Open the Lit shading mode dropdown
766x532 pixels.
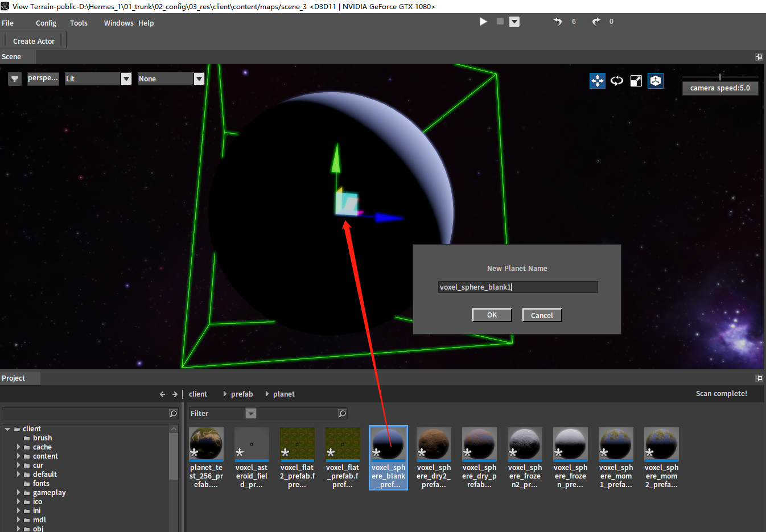click(x=126, y=79)
